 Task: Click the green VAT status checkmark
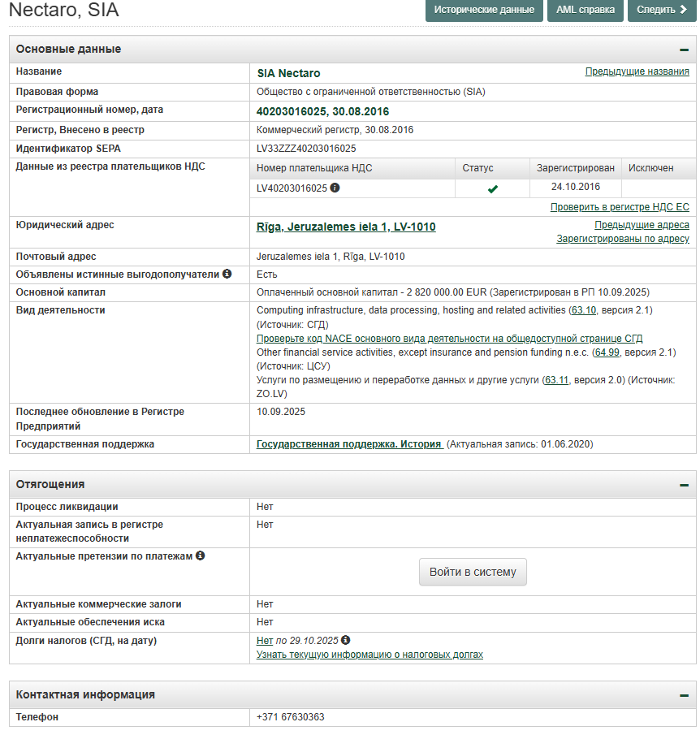coord(493,188)
